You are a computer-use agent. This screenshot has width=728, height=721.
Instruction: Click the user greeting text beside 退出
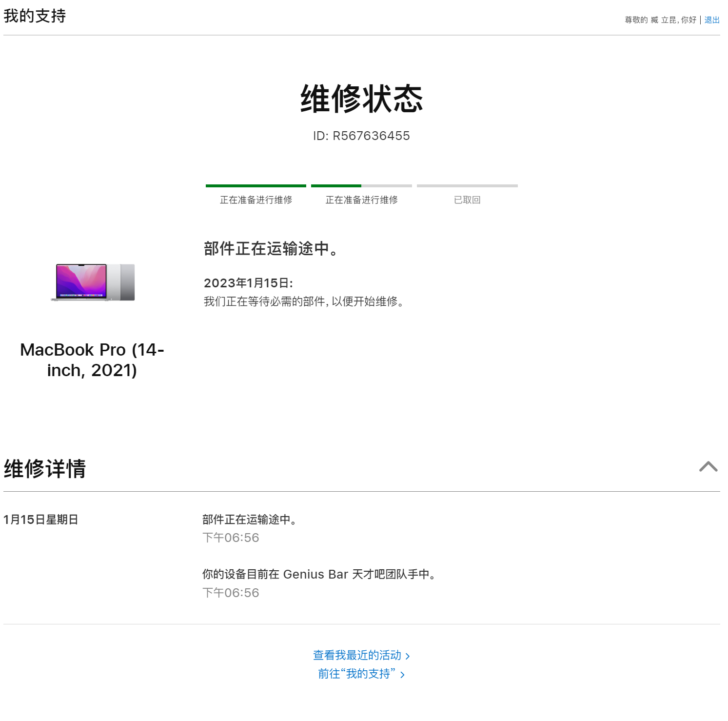(x=660, y=20)
